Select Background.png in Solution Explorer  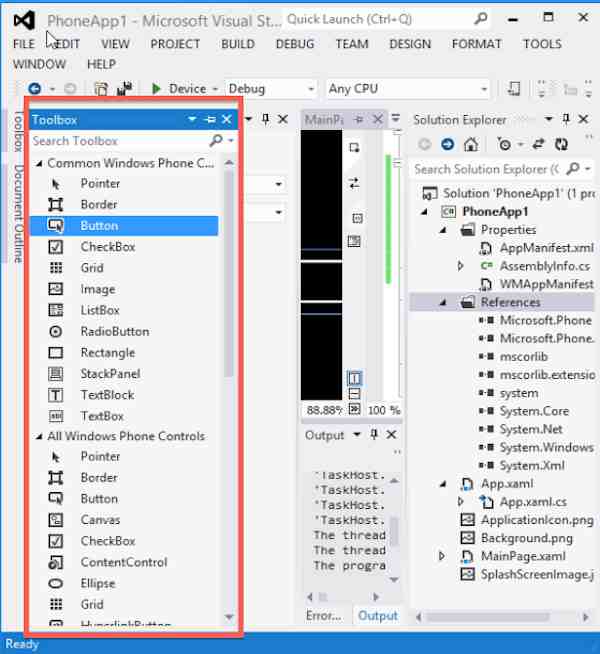point(527,538)
